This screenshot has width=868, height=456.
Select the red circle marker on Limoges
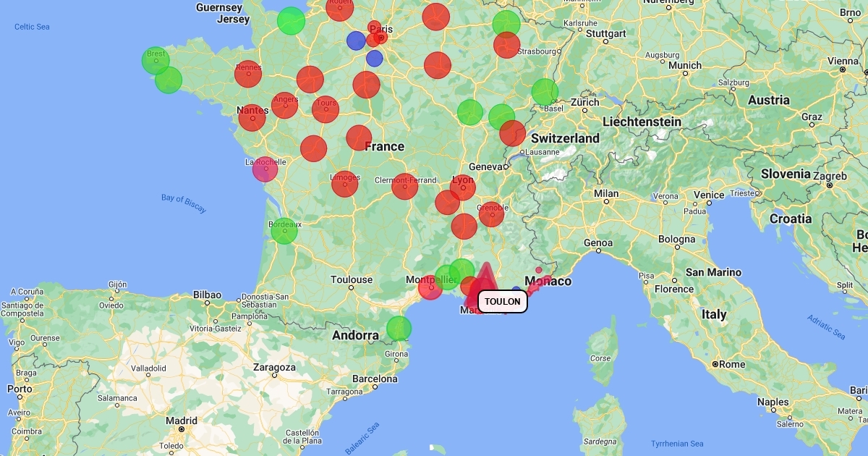pyautogui.click(x=345, y=184)
